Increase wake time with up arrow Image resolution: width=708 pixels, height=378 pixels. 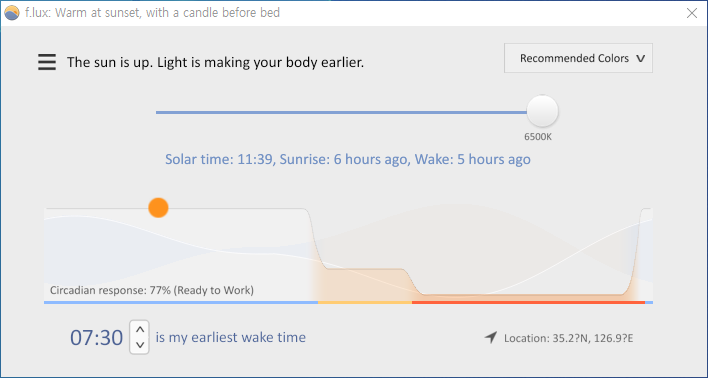(140, 330)
